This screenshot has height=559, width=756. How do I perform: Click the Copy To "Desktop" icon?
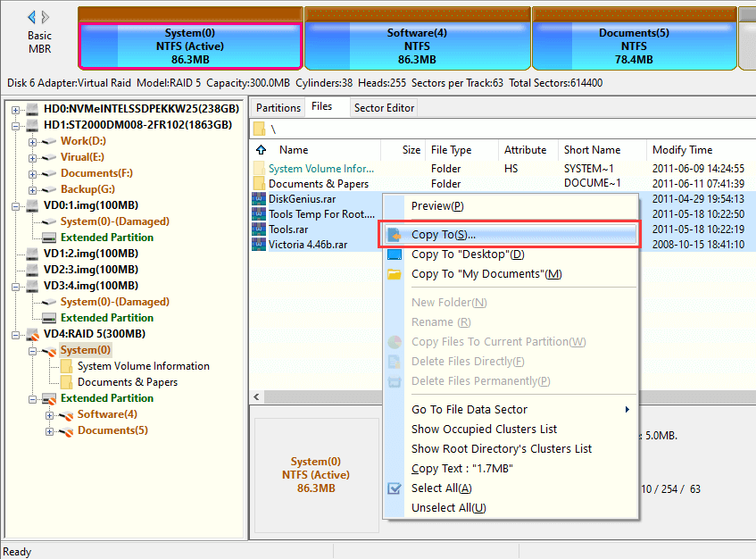point(395,254)
